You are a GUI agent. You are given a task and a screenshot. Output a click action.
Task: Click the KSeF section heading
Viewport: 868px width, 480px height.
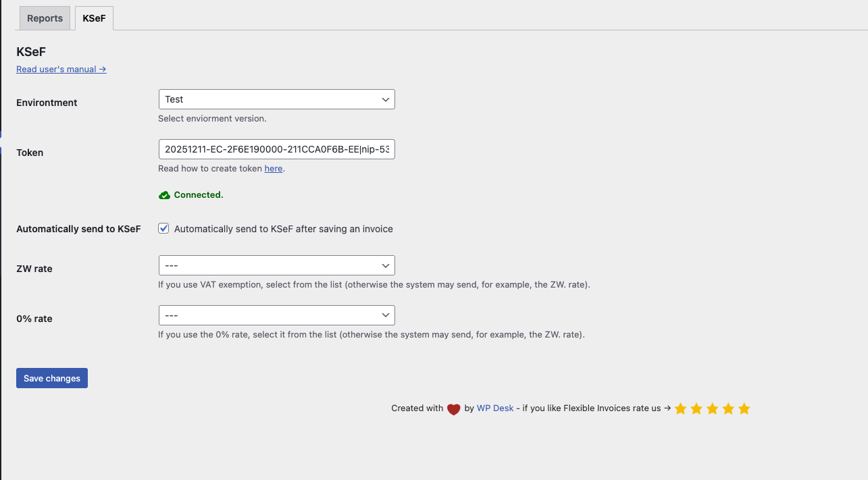pos(31,51)
